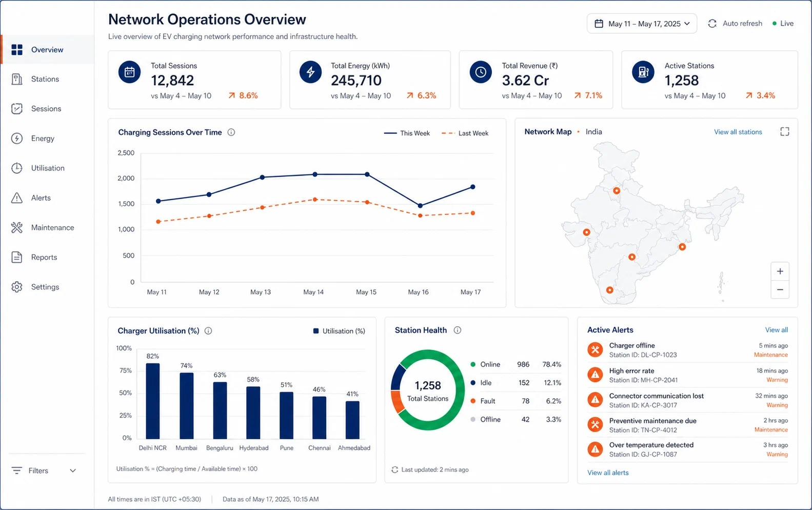The image size is (812, 510).
Task: Open the Reports section
Action: click(x=47, y=257)
